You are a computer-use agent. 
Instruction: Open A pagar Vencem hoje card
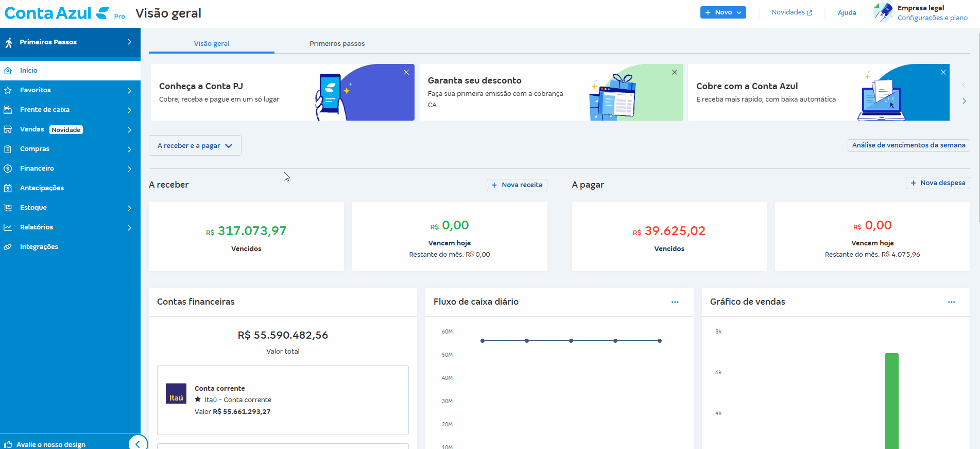click(872, 236)
